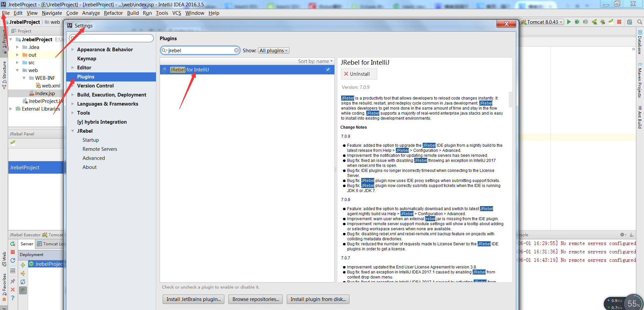
Task: Click Browse repositories button
Action: [x=256, y=299]
